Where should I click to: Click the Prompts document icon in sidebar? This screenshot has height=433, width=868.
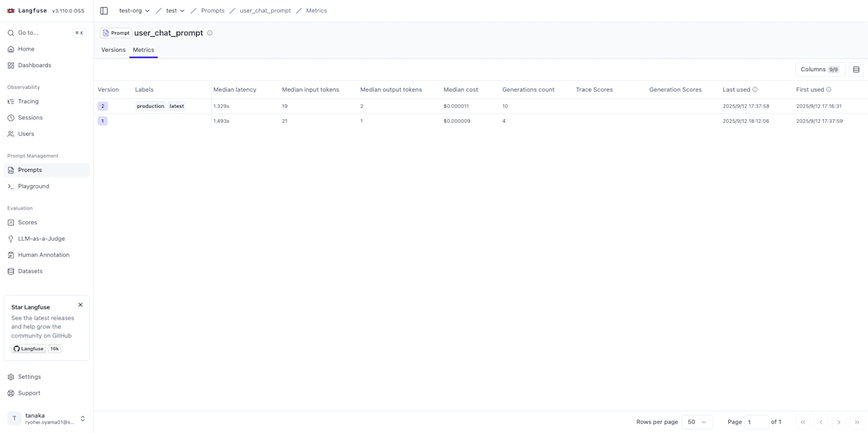point(11,170)
